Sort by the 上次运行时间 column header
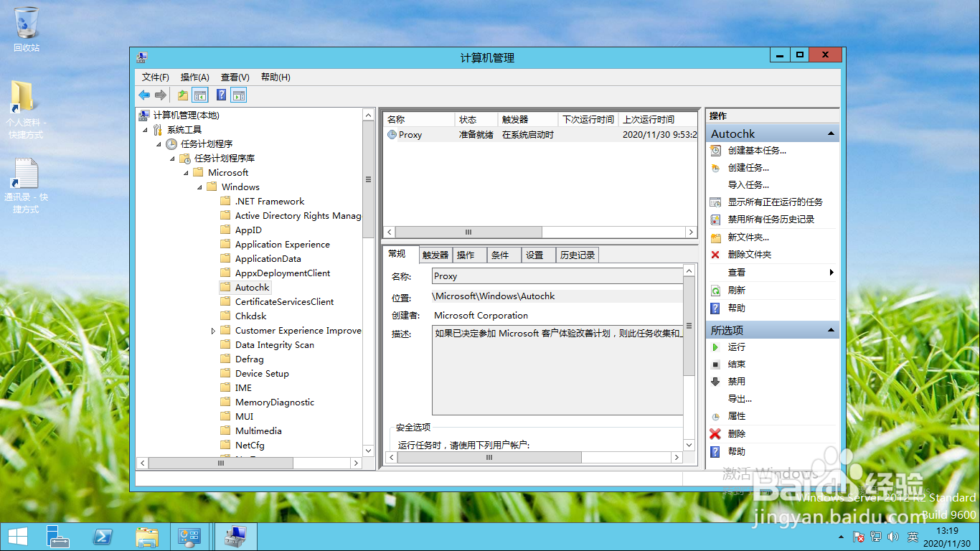Screen dimensions: 980x551 click(658, 120)
